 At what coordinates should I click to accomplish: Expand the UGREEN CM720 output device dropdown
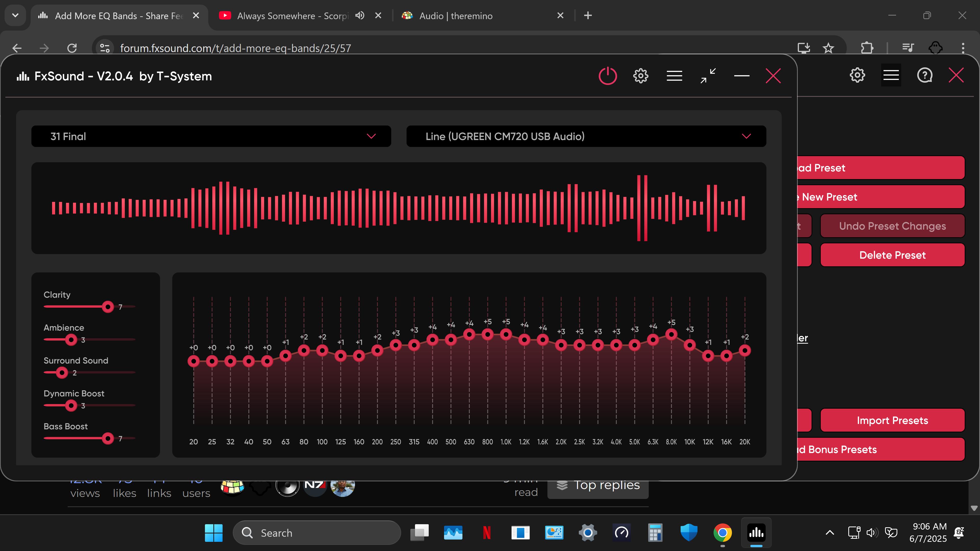(x=586, y=136)
